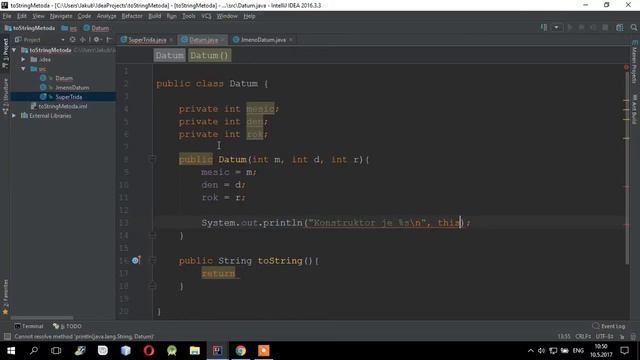Open the File menu

click(7, 16)
